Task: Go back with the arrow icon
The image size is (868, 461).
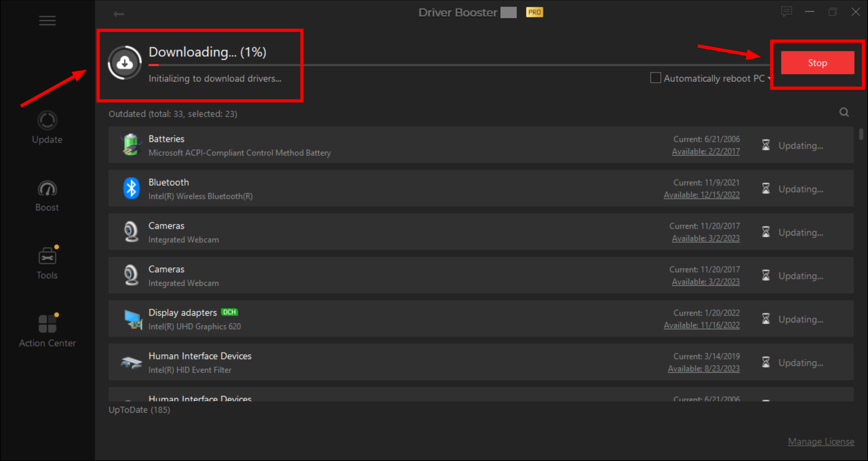Action: tap(118, 14)
